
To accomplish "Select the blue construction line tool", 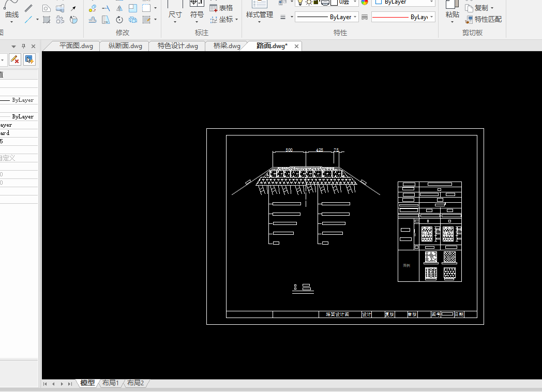I will pos(28,20).
